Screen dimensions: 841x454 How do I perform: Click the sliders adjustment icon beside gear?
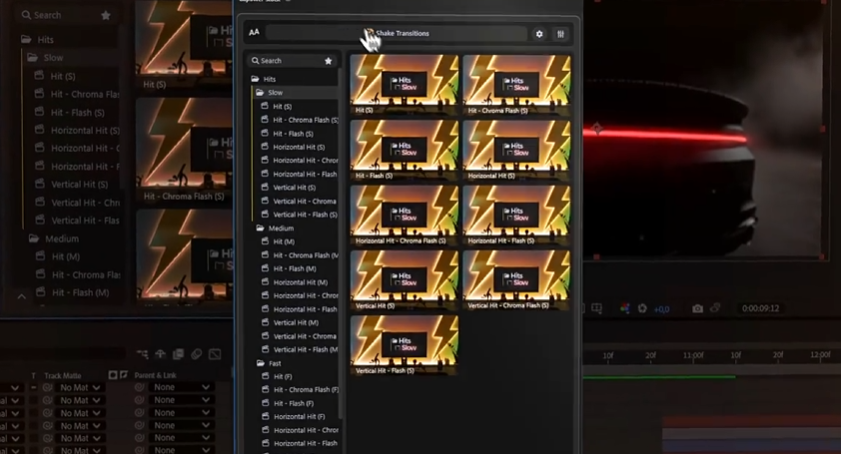tap(561, 34)
